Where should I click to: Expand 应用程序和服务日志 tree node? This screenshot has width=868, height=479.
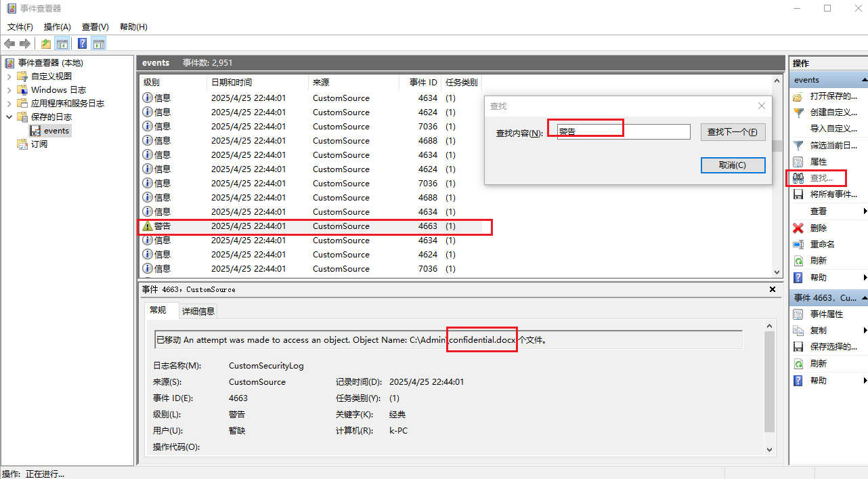9,104
